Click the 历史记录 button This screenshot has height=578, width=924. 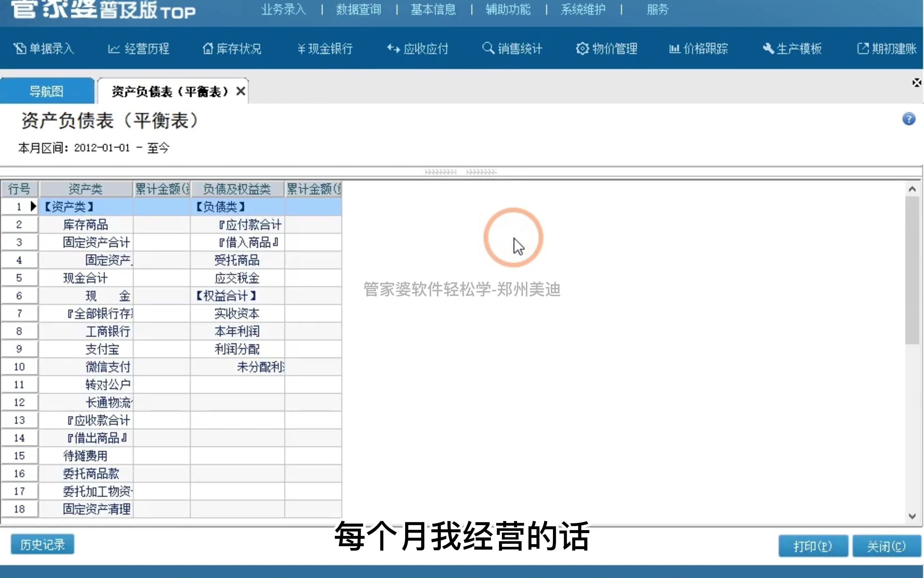point(42,544)
